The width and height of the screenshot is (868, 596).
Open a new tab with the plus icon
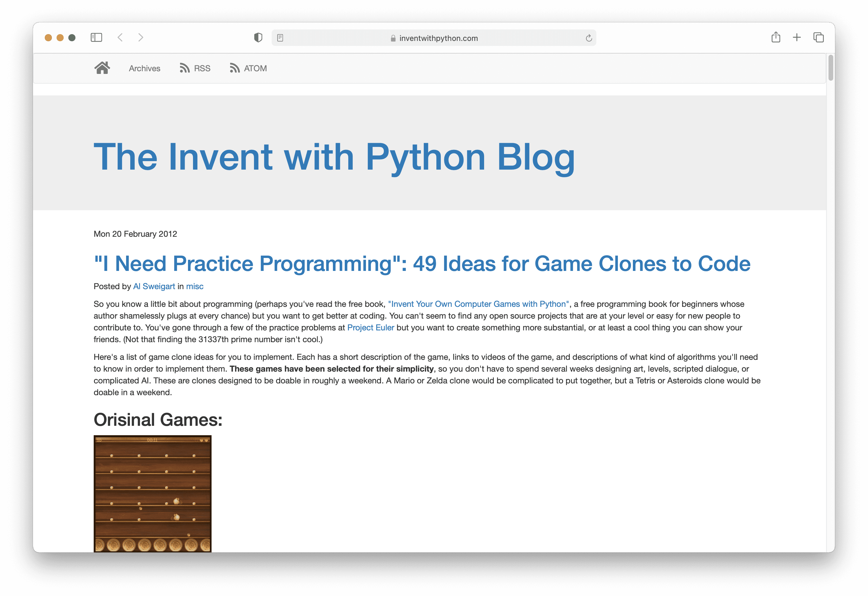pyautogui.click(x=797, y=37)
